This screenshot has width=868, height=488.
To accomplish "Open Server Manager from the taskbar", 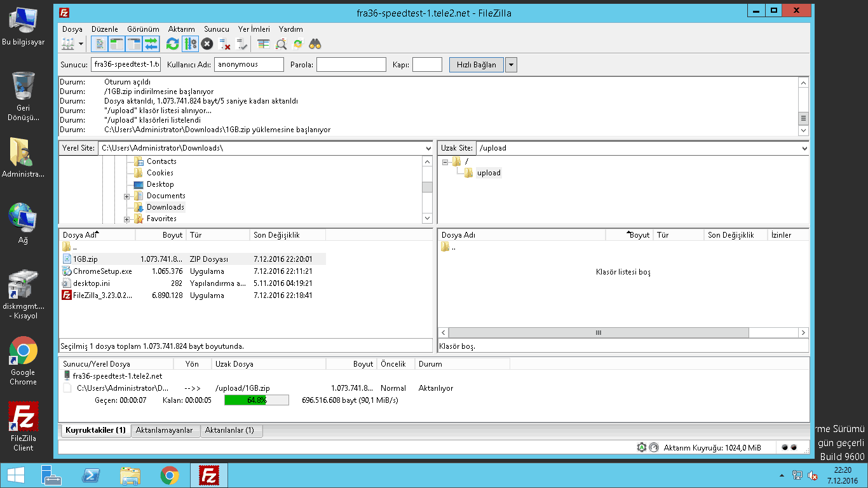I will (52, 475).
